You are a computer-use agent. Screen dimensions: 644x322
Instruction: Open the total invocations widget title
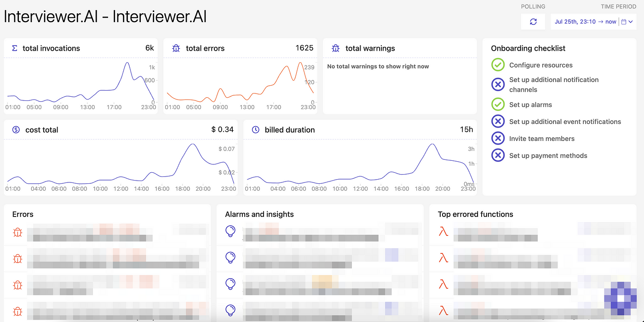51,48
